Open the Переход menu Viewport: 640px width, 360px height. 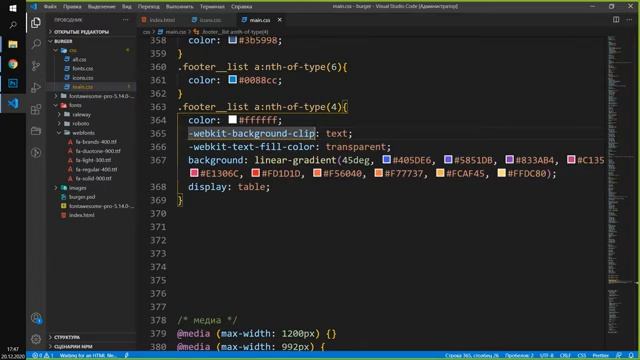click(x=149, y=7)
